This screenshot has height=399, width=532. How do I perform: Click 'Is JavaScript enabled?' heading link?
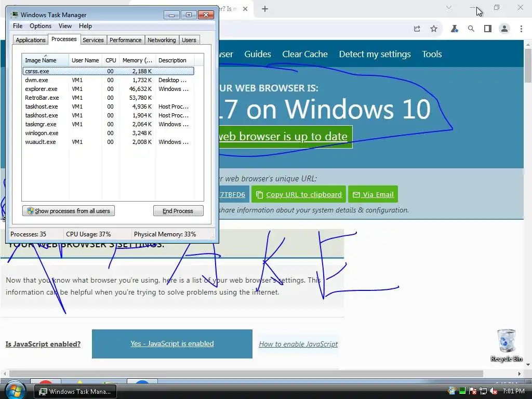point(43,344)
